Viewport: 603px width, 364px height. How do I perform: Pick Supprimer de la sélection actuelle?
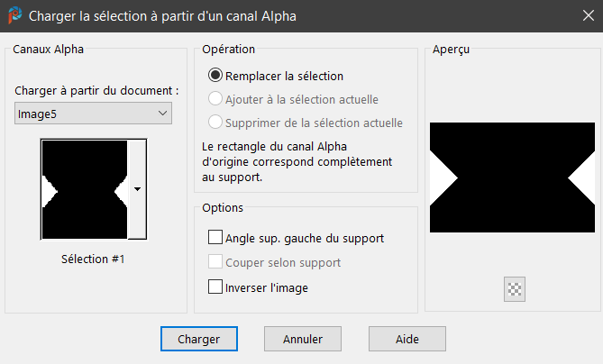(x=215, y=122)
